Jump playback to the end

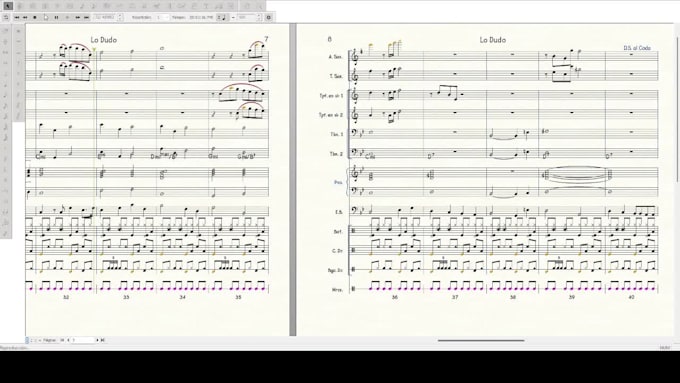(x=86, y=17)
